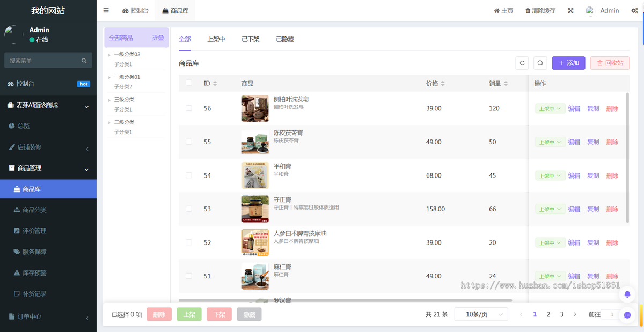The width and height of the screenshot is (644, 332).
Task: Expand the 二级分类 tree node
Action: tap(109, 123)
